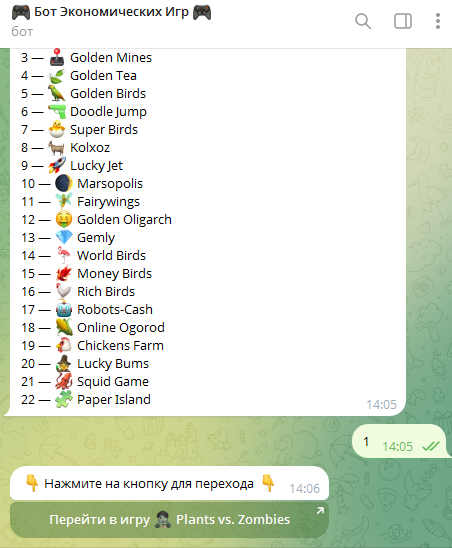The height and width of the screenshot is (548, 452).
Task: Click the rooster emoji next to Rich Birds
Action: coord(64,292)
